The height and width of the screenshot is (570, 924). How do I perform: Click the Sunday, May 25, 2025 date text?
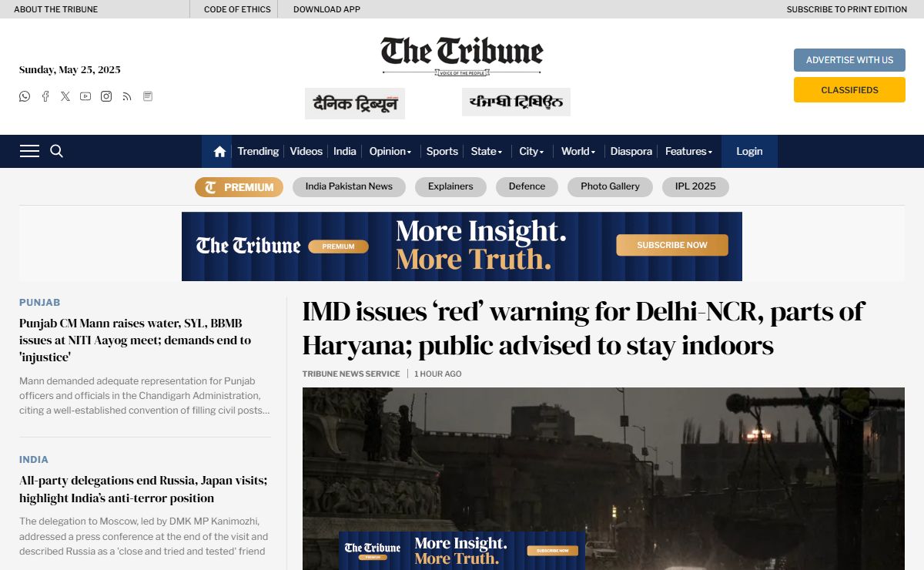(70, 69)
